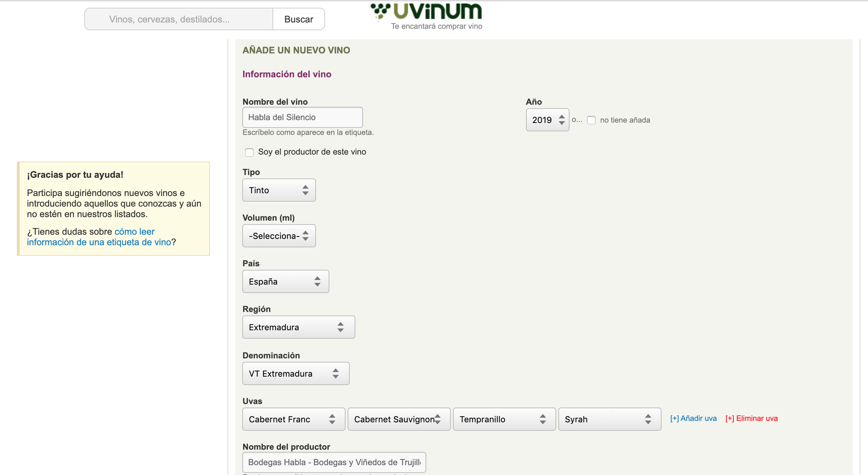This screenshot has width=868, height=475.
Task: Click '[+] Eliminar uva' link
Action: click(x=751, y=418)
